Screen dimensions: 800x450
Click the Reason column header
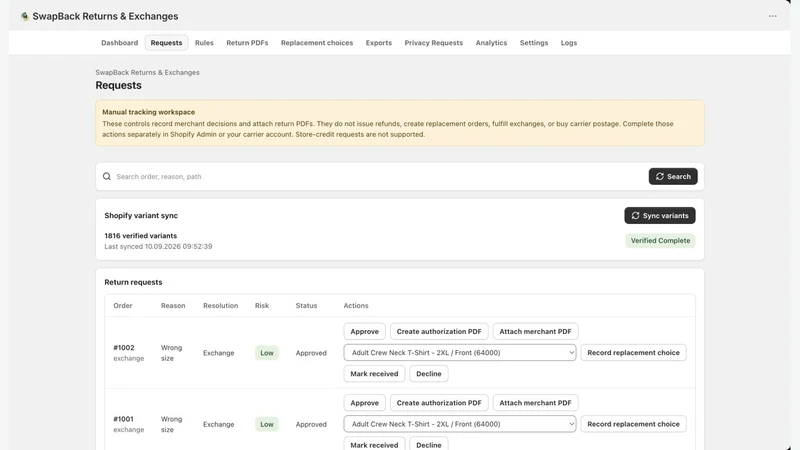(173, 306)
